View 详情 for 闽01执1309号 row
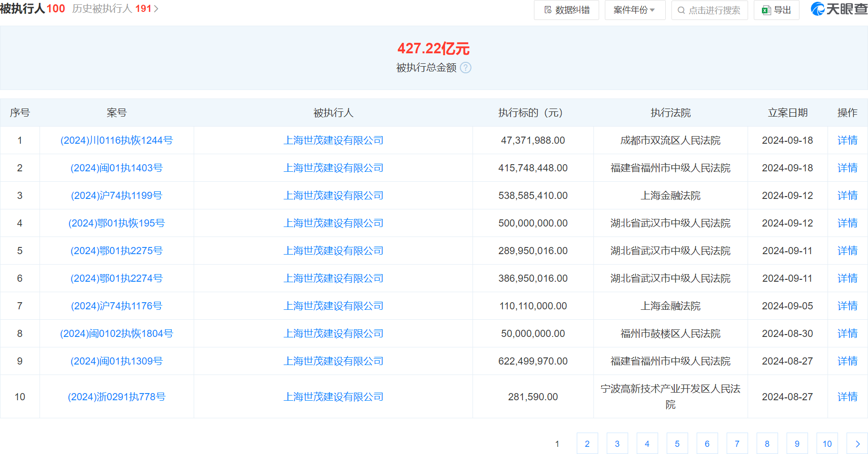 click(848, 361)
